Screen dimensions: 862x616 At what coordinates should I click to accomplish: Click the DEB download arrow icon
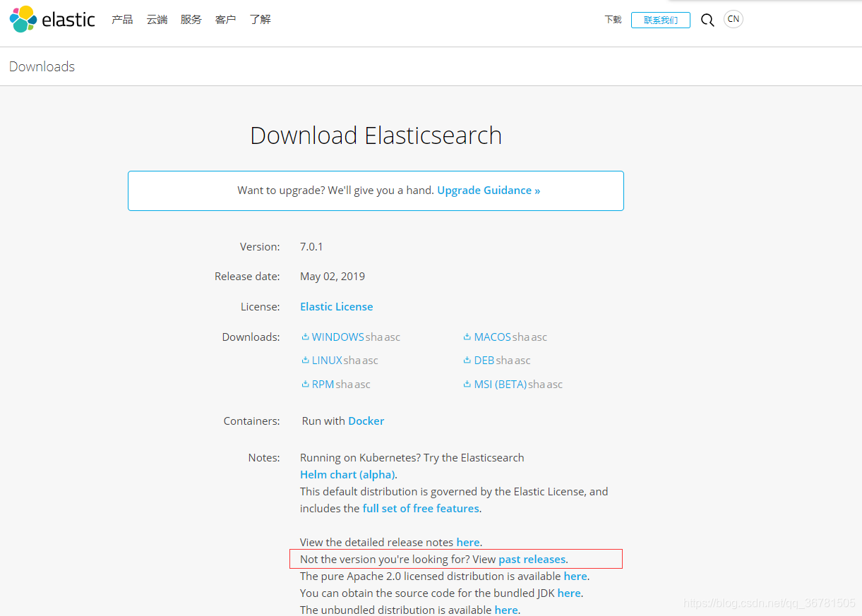(x=467, y=361)
